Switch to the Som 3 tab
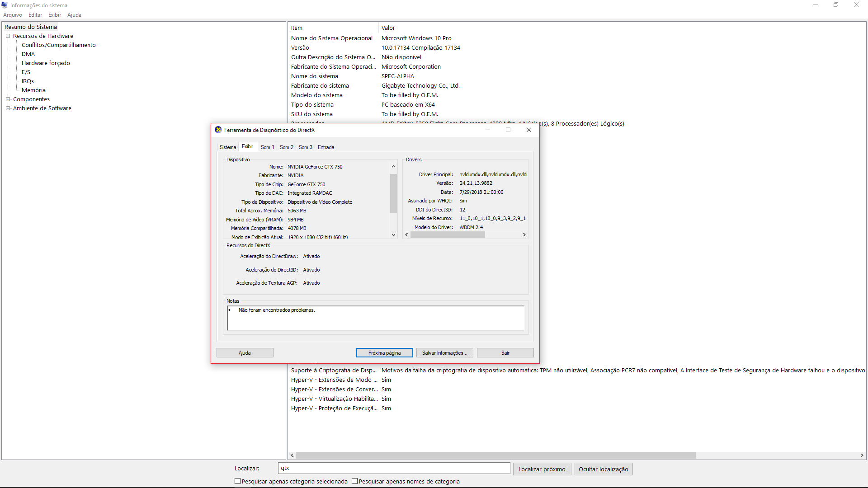This screenshot has width=868, height=488. (305, 147)
